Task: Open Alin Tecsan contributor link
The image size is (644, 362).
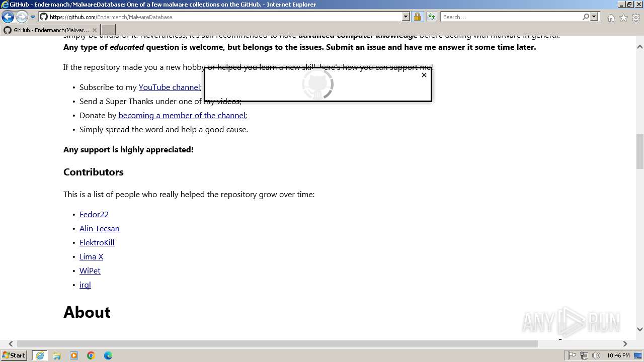Action: (100, 228)
